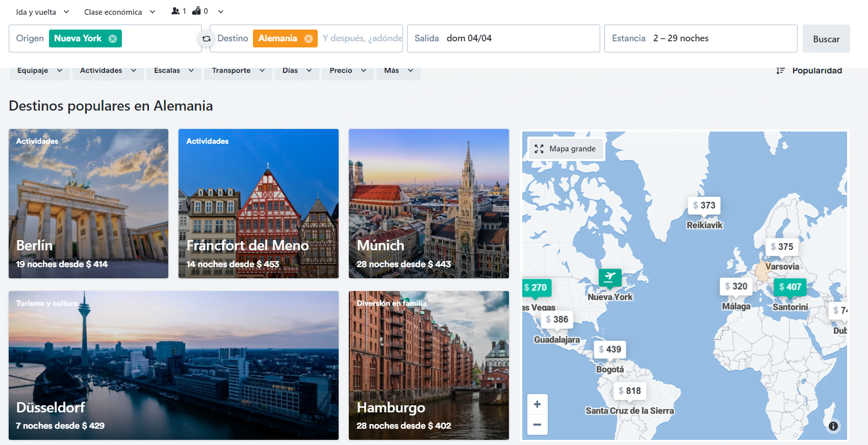Image resolution: width=868 pixels, height=445 pixels.
Task: Open the Ida y vuelta trip type dropdown
Action: 42,12
